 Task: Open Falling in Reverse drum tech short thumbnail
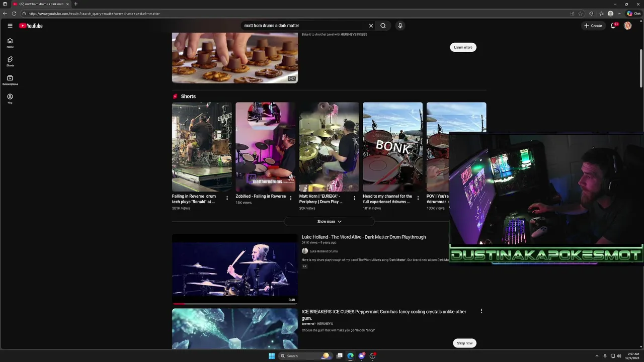(x=202, y=147)
